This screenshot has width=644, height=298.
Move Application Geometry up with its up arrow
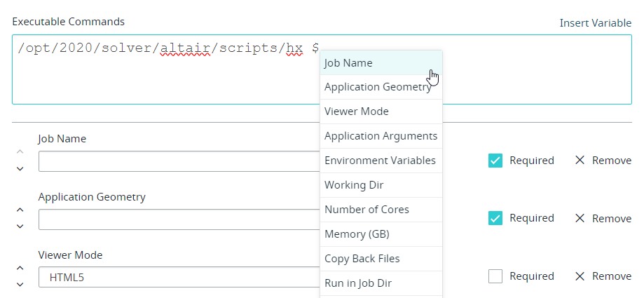(20, 209)
